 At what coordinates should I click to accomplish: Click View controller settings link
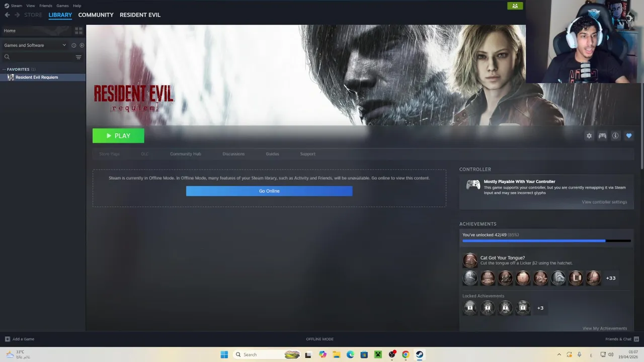tap(604, 202)
